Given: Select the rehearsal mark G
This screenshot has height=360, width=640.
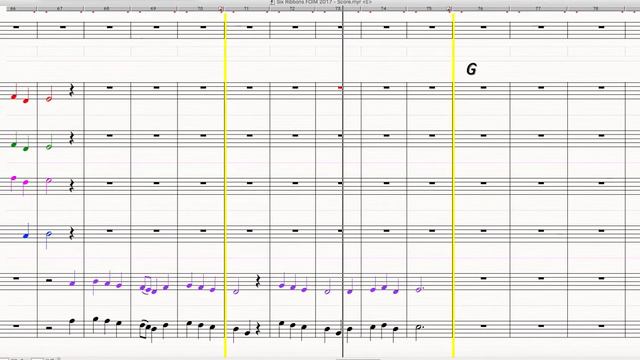Looking at the screenshot, I should click(471, 69).
